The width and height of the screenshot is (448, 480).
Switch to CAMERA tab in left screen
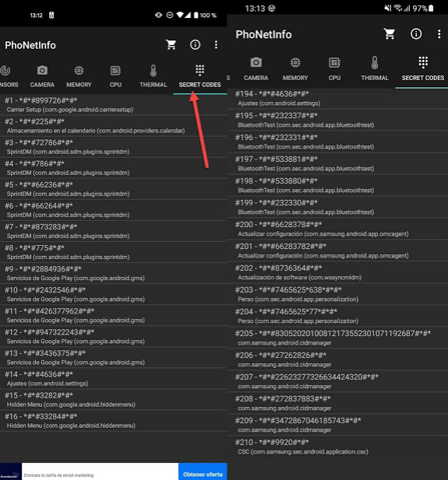(42, 77)
